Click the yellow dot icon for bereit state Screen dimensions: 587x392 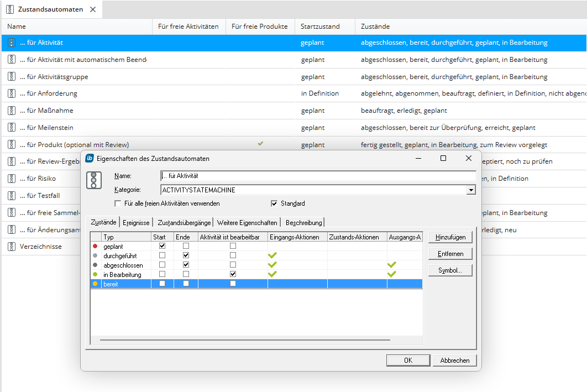(96, 284)
